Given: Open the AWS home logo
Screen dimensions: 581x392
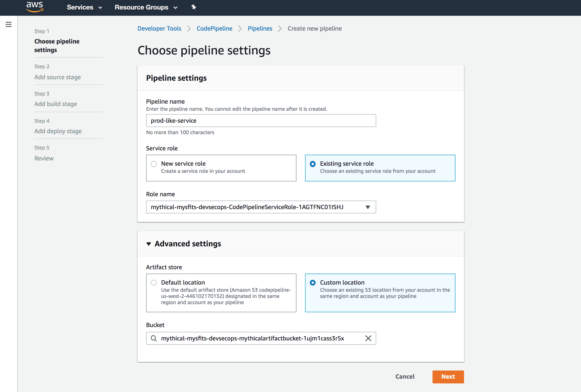Looking at the screenshot, I should 35,7.
